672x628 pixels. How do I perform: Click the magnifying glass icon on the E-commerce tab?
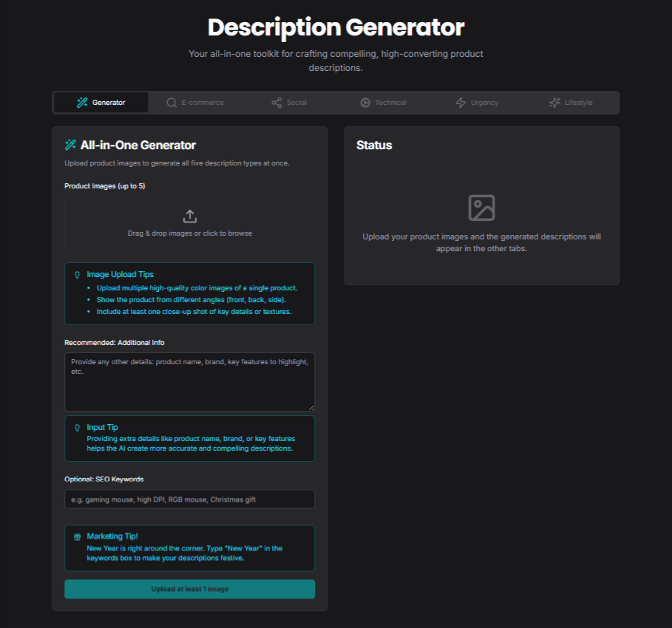click(171, 103)
